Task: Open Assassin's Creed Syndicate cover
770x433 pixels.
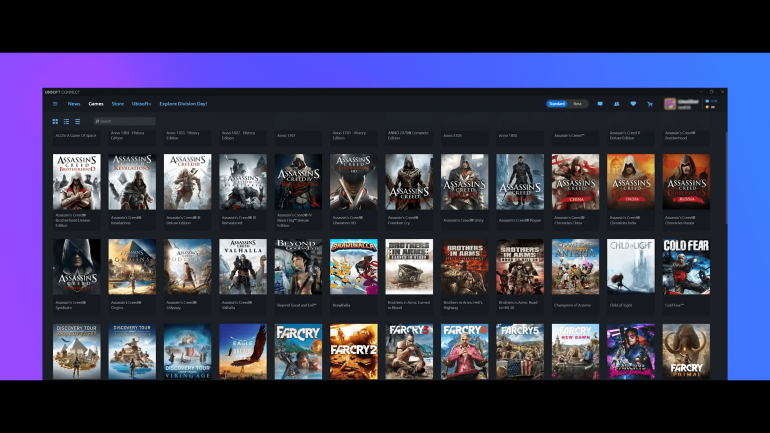Action: [x=77, y=267]
